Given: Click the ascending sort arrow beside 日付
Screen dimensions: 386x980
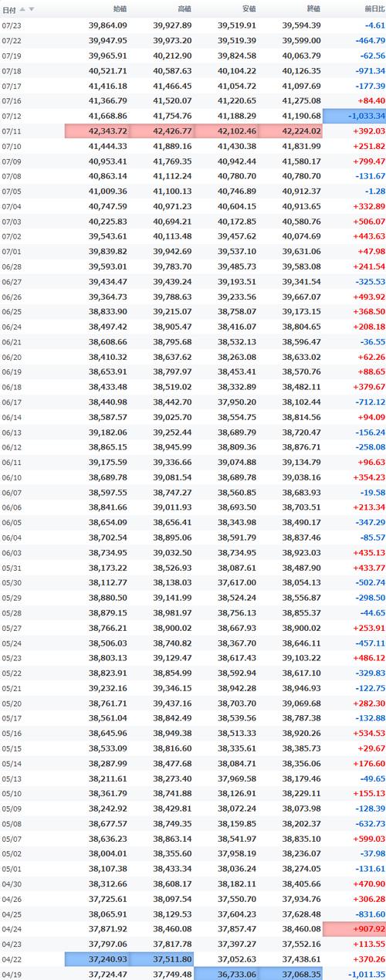Looking at the screenshot, I should pos(22,9).
